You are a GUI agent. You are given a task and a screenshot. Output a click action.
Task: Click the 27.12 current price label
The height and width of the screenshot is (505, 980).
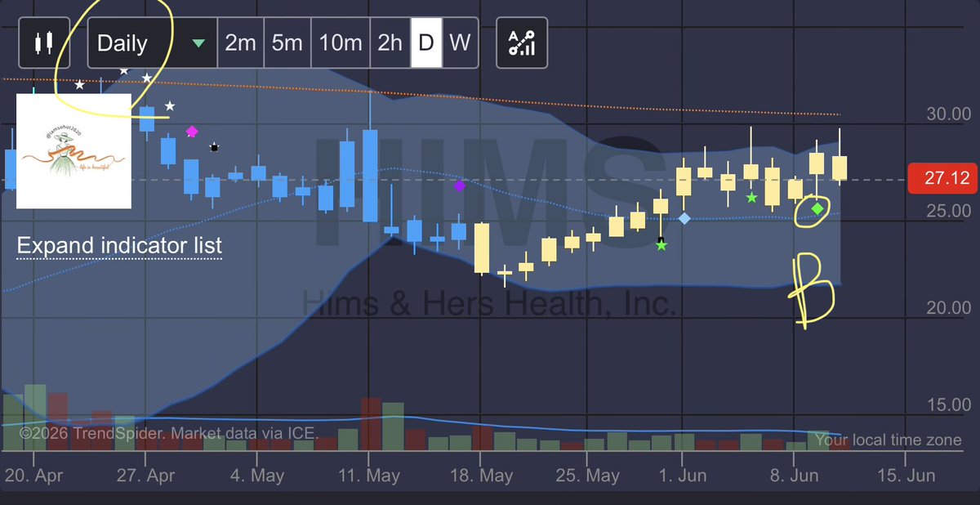coord(942,178)
